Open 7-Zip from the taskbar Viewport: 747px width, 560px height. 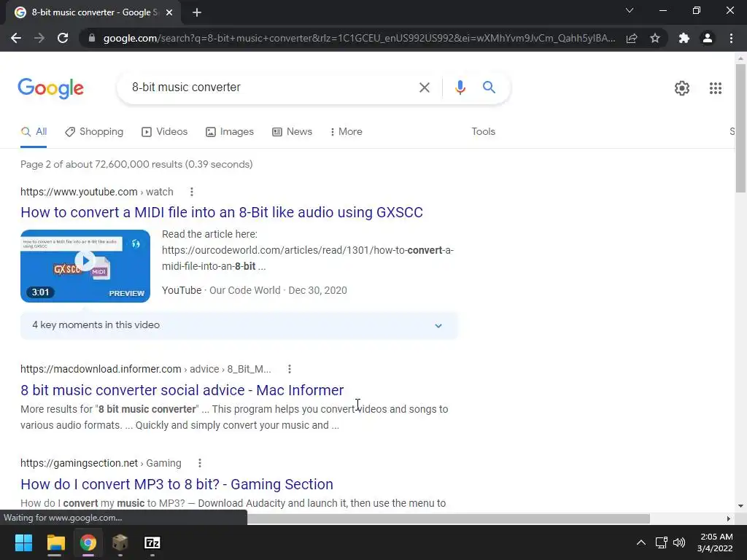pos(152,542)
